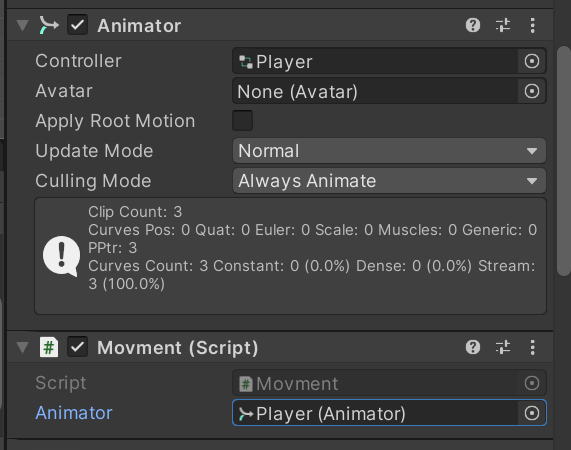
Task: Click object picker for Animator field
Action: tap(532, 413)
